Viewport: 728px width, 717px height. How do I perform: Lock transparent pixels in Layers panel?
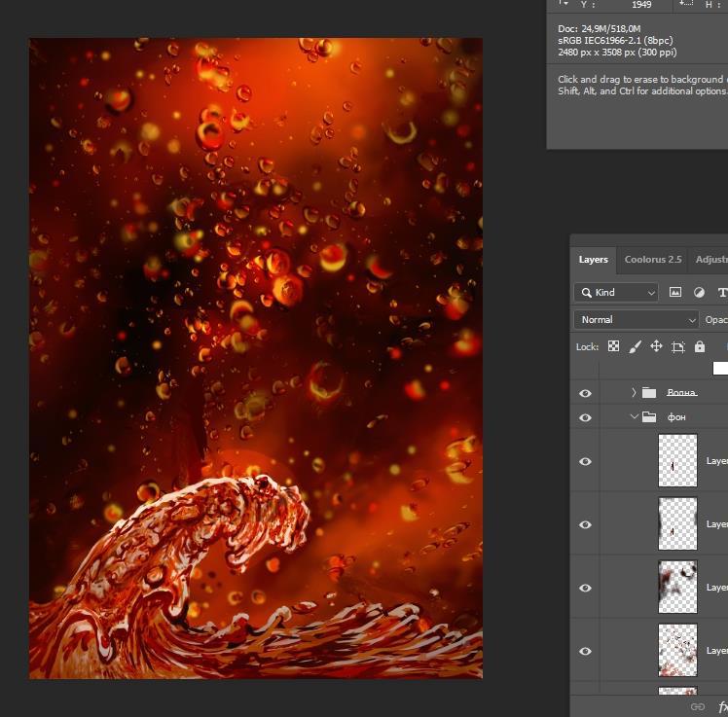tap(613, 346)
